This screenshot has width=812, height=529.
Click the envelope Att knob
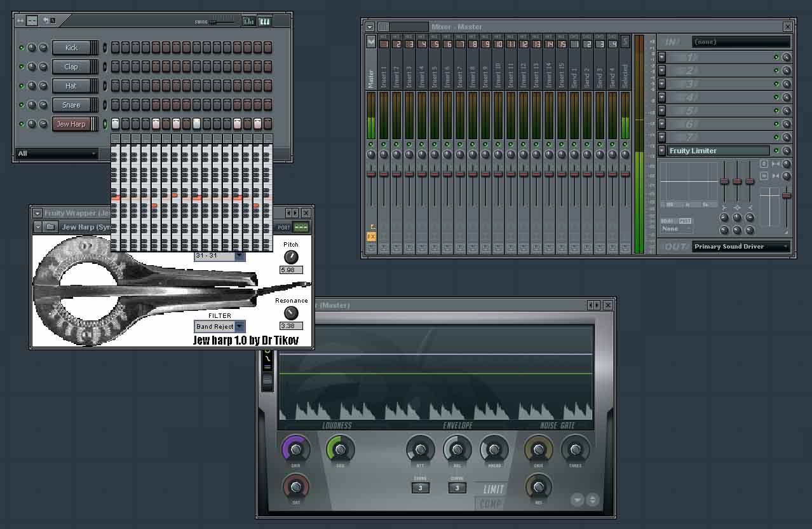pos(420,450)
